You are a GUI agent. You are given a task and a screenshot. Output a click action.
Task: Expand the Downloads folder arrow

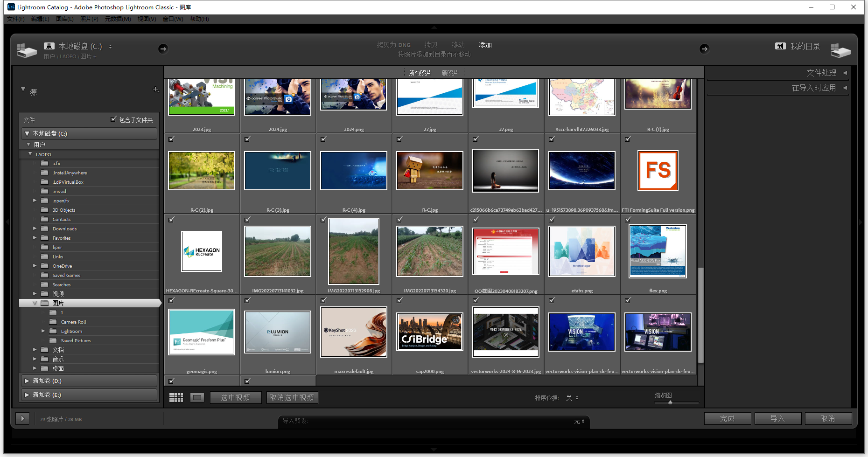[x=35, y=228]
